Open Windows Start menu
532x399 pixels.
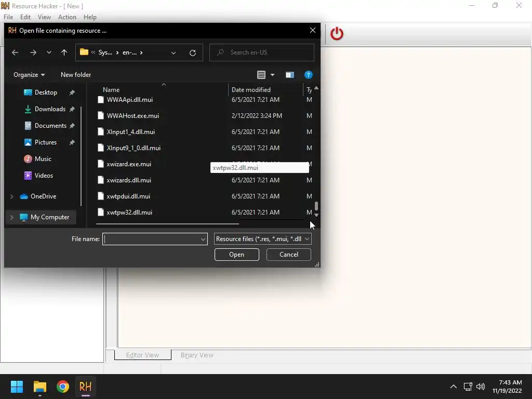click(x=17, y=387)
